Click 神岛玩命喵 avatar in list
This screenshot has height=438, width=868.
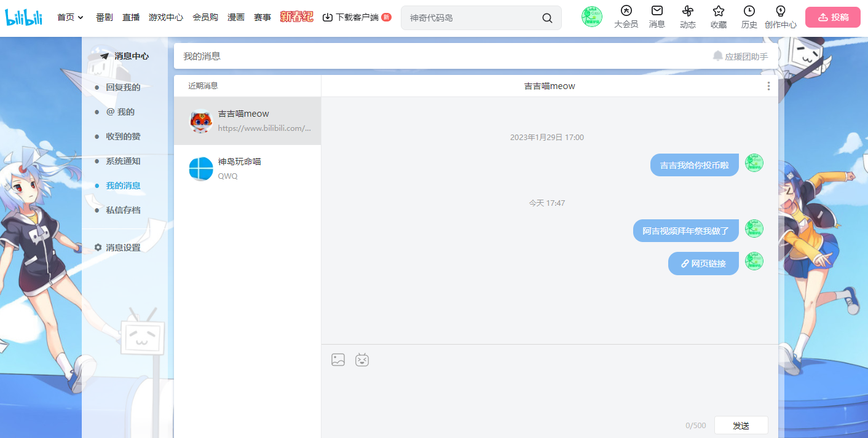(201, 169)
